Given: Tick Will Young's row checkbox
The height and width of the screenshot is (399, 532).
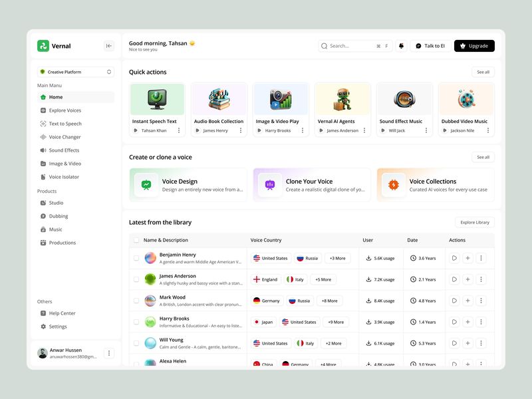Looking at the screenshot, I should (x=136, y=343).
